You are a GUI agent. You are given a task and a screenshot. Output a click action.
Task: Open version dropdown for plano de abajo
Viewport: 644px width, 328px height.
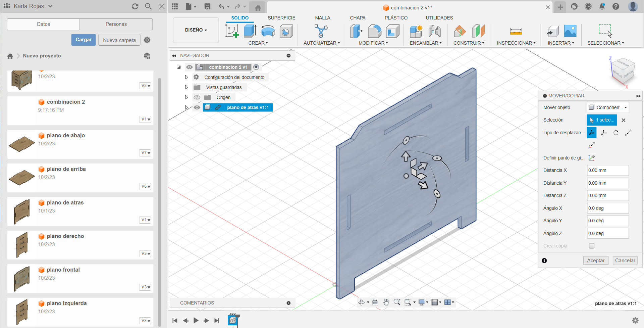(x=145, y=153)
